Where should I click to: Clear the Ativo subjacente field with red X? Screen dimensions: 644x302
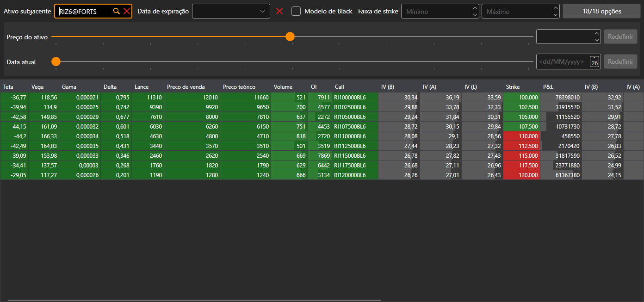[x=127, y=11]
